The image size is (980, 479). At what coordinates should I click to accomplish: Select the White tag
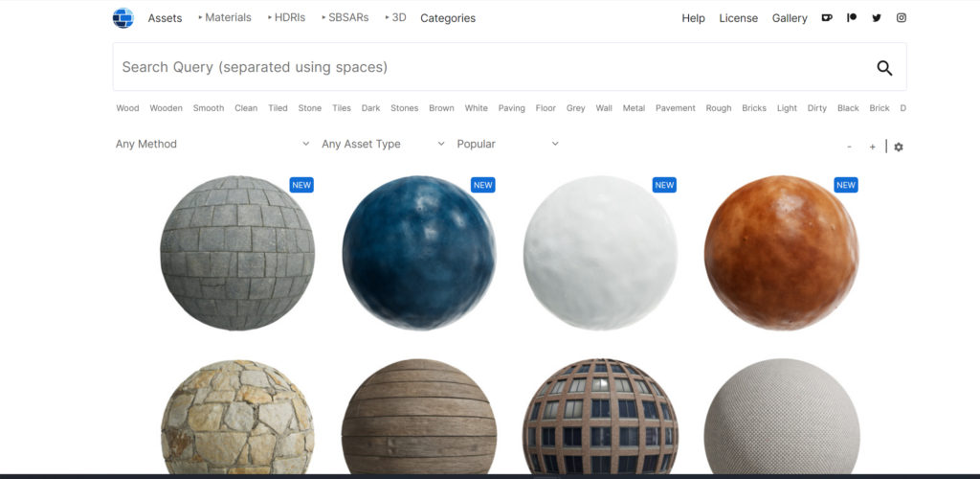(x=477, y=108)
